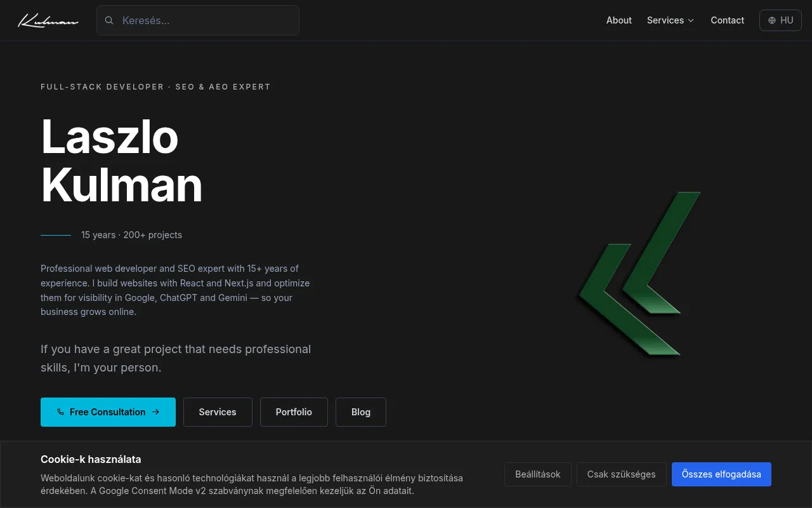Click the 'Professional web developer and SEO expert' paragraph

(175, 290)
